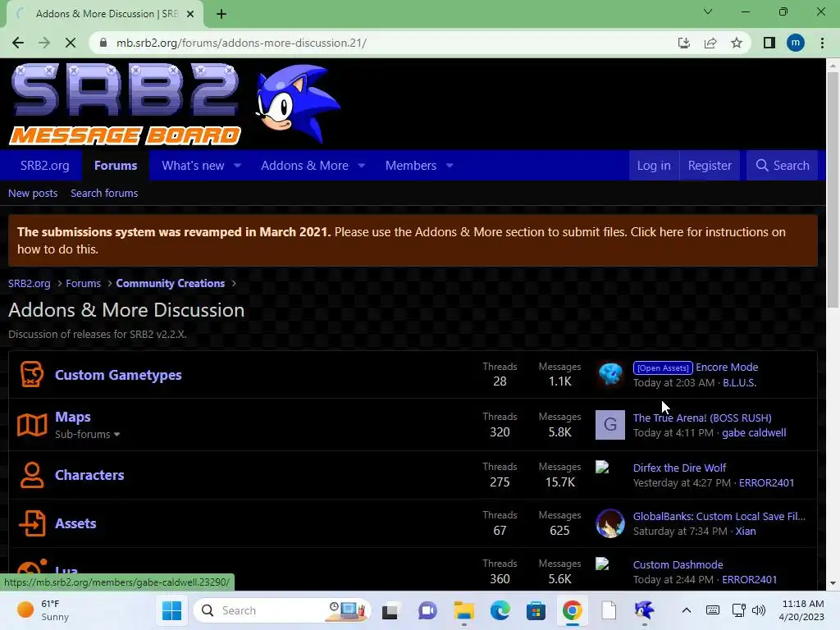Open the Windows Start menu
The image size is (840, 630).
coord(171,610)
